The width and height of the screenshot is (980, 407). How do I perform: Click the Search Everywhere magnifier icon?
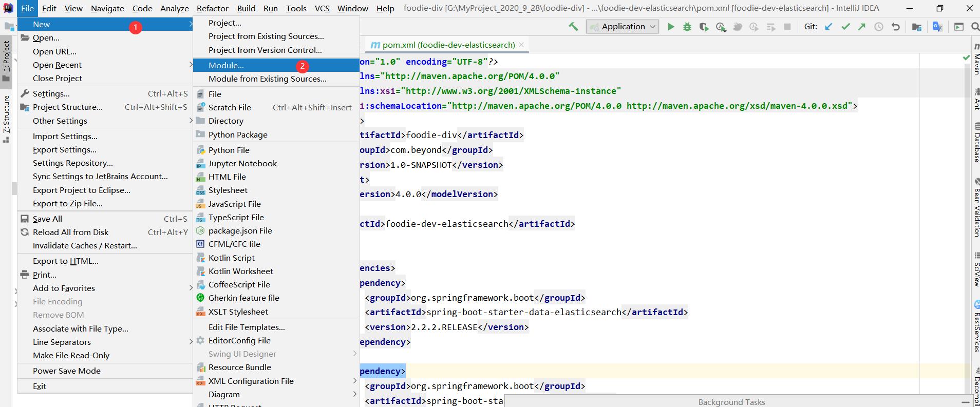[975, 27]
